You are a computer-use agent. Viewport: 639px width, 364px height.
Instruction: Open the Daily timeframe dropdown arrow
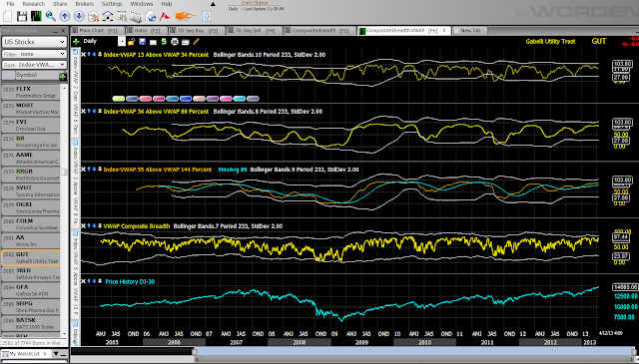pyautogui.click(x=122, y=42)
